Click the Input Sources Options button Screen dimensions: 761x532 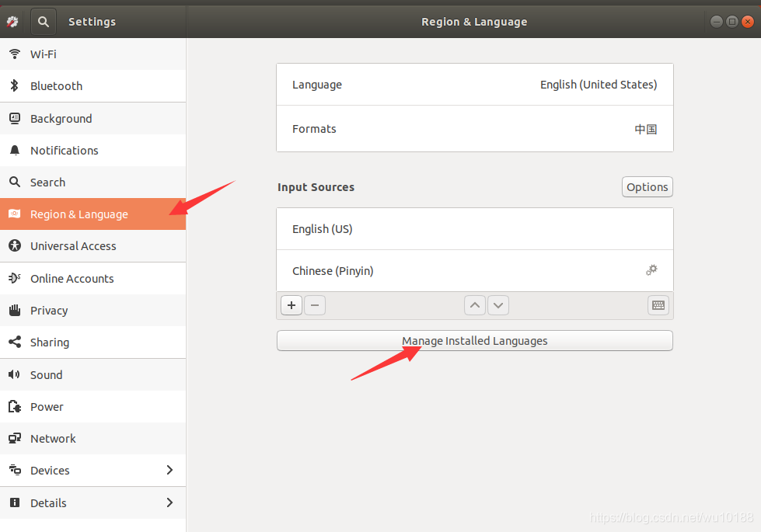[647, 186]
